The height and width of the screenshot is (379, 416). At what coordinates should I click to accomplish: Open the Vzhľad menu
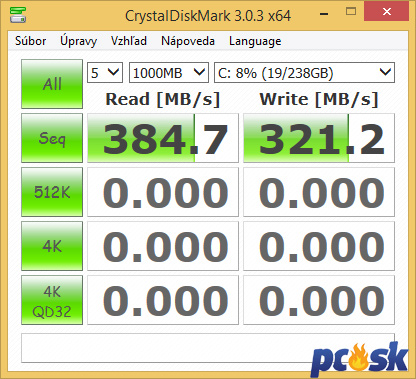coord(129,41)
